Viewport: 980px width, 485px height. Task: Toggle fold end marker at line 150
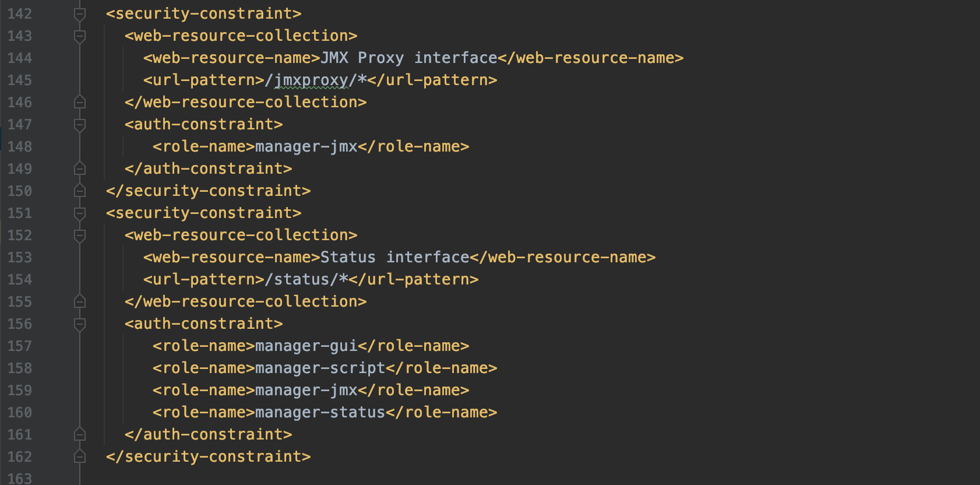click(x=80, y=191)
